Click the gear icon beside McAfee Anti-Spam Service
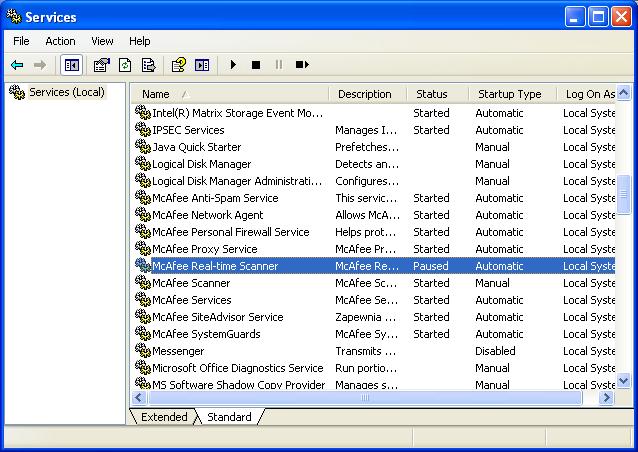 pos(143,198)
